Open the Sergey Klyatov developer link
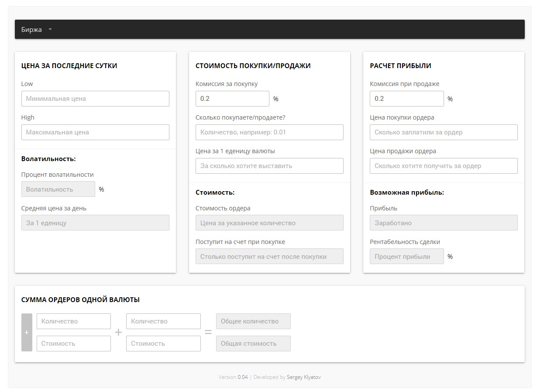Screen dimensions: 537x392 coord(304,377)
